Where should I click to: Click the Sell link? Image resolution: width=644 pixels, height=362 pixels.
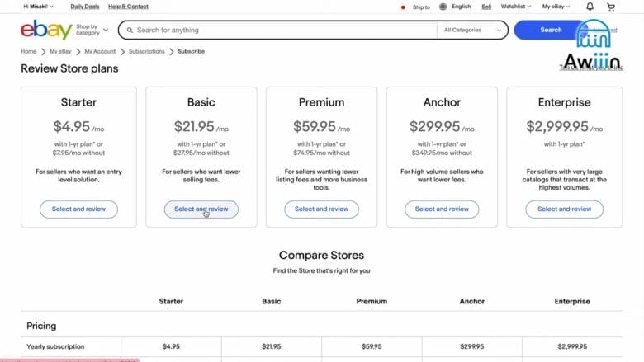point(486,7)
